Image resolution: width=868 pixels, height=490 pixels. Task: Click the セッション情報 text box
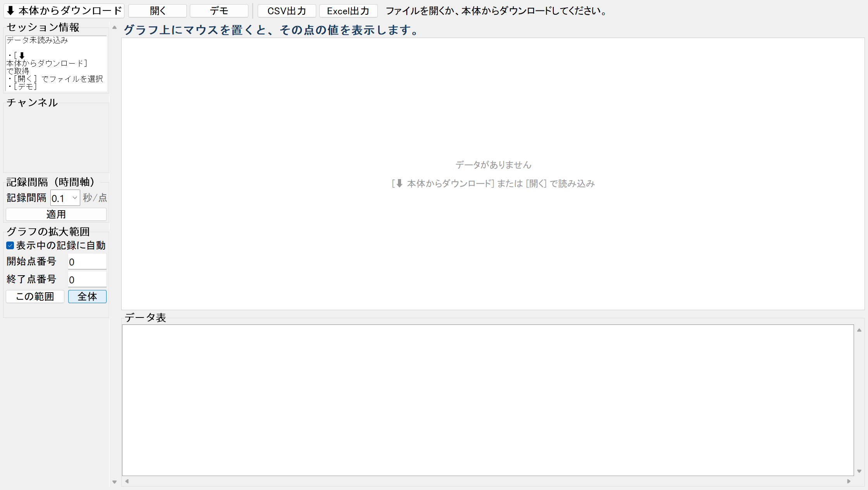click(x=56, y=64)
